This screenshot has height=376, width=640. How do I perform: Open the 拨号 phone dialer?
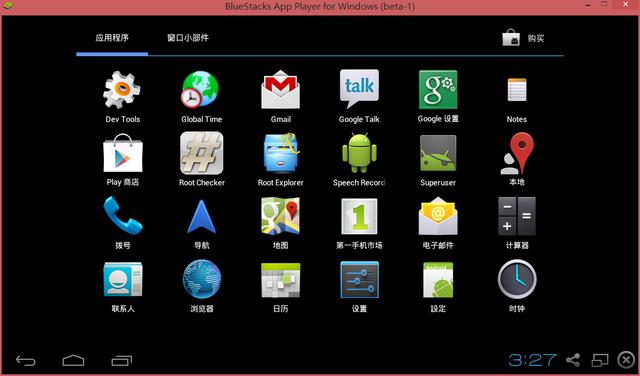click(122, 216)
